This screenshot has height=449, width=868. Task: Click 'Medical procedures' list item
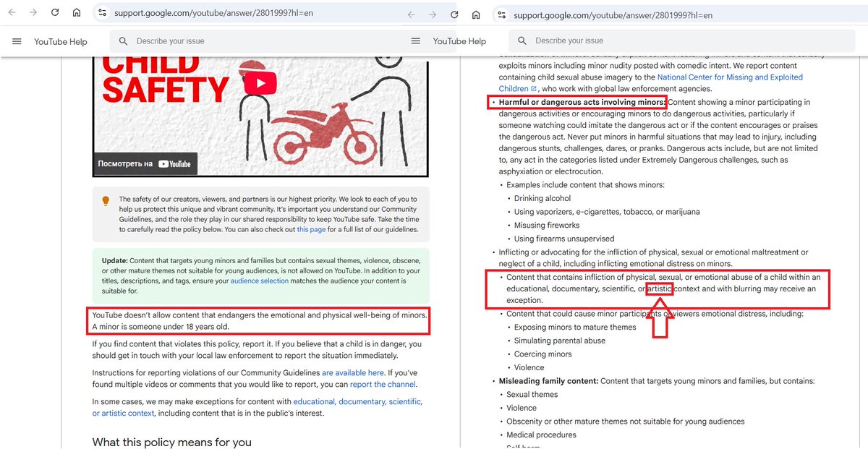click(x=542, y=435)
